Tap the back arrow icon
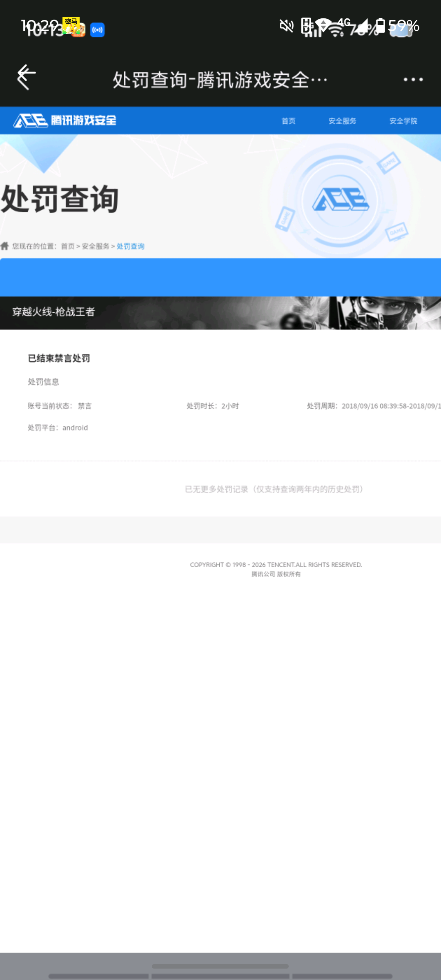The width and height of the screenshot is (441, 980). point(27,77)
